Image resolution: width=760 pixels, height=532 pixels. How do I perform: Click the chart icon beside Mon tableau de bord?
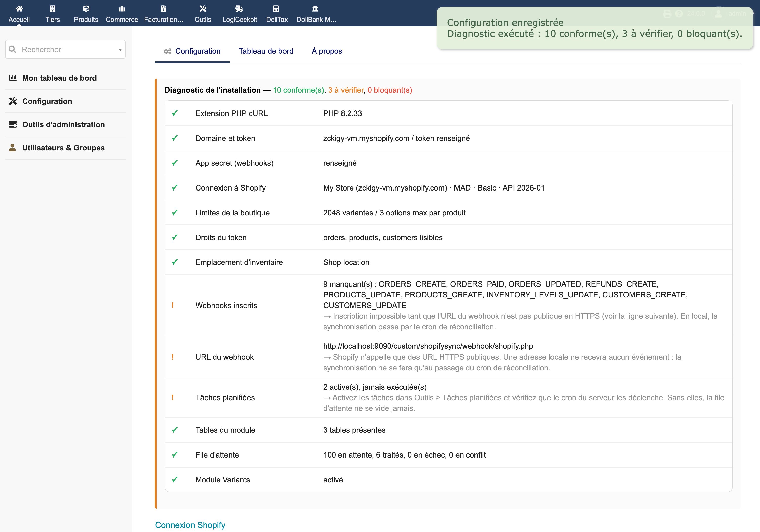[13, 78]
